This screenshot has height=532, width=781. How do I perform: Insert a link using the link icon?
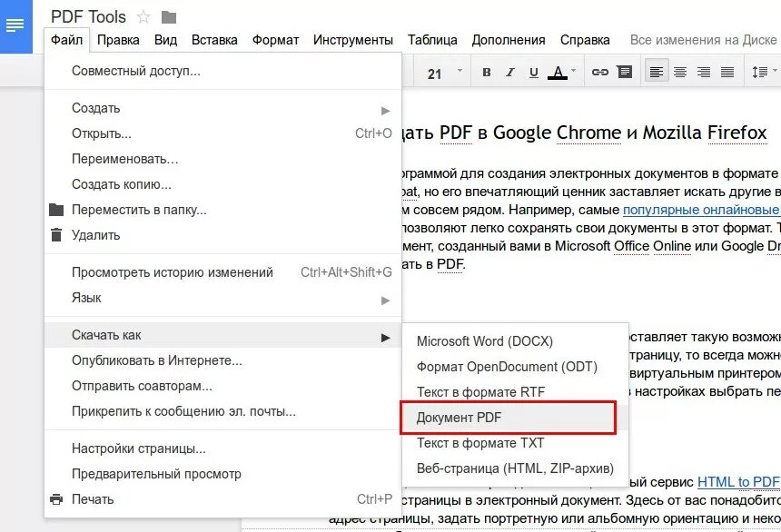point(599,71)
